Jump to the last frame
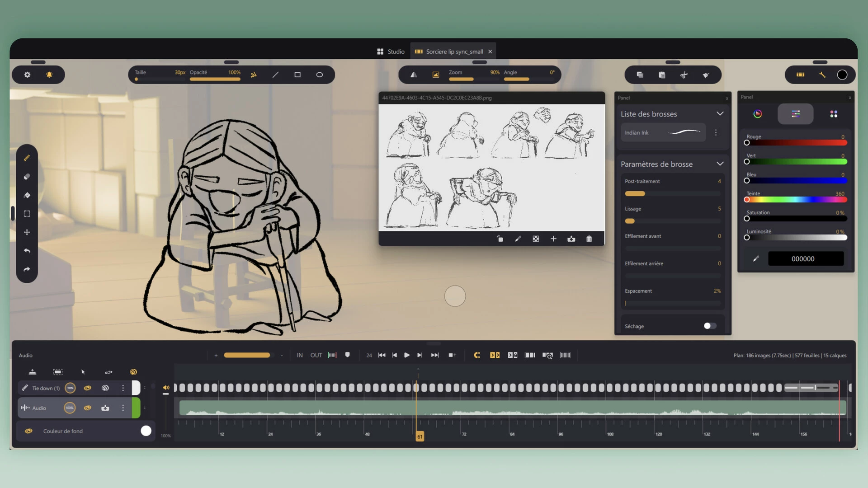This screenshot has width=868, height=488. [435, 355]
